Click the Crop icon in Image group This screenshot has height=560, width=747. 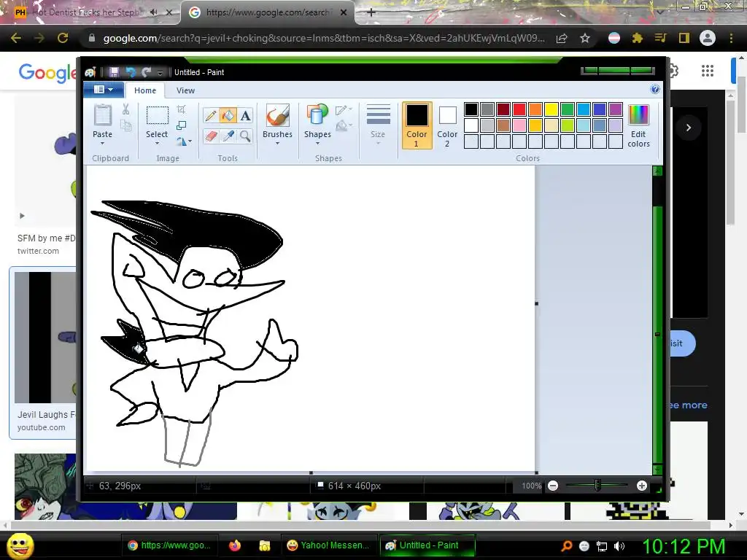click(182, 109)
